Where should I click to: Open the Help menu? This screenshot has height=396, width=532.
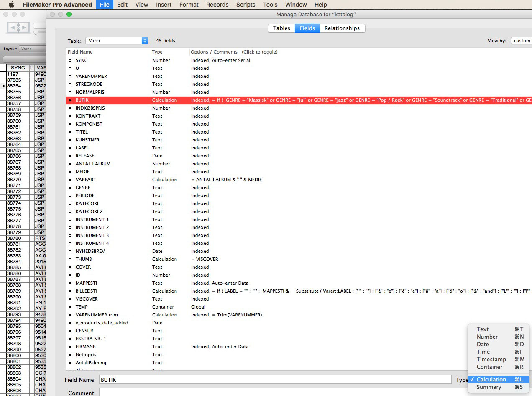tap(320, 5)
